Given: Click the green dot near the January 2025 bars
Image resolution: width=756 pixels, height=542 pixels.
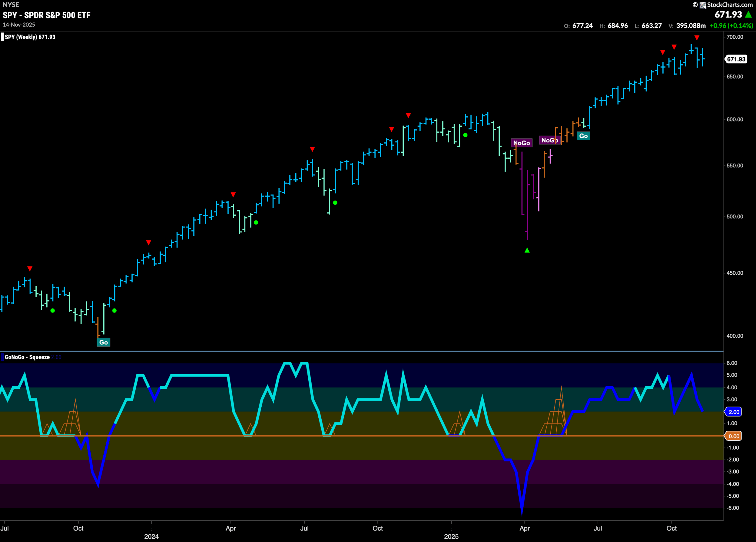Looking at the screenshot, I should [x=465, y=135].
